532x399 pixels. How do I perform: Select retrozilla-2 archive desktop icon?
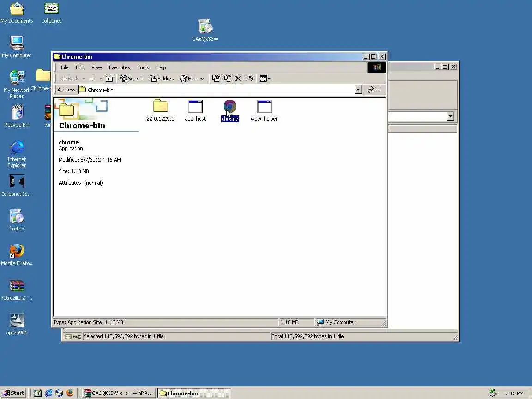(x=17, y=290)
